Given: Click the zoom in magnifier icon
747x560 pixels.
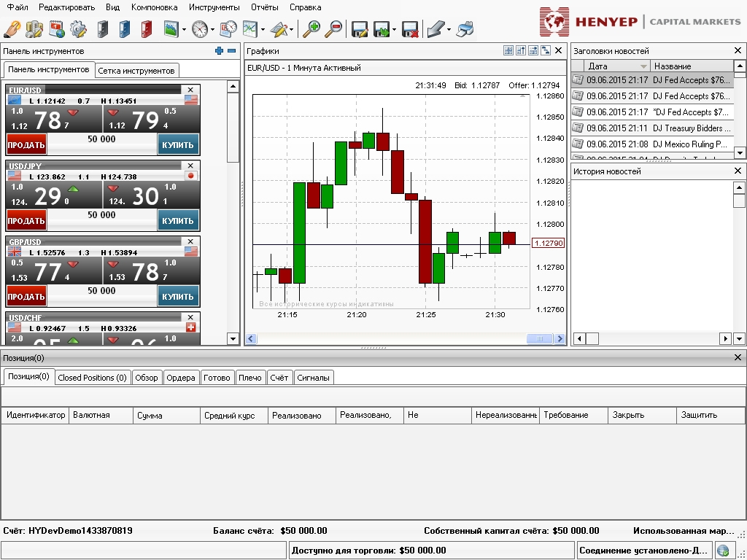Looking at the screenshot, I should coord(311,29).
